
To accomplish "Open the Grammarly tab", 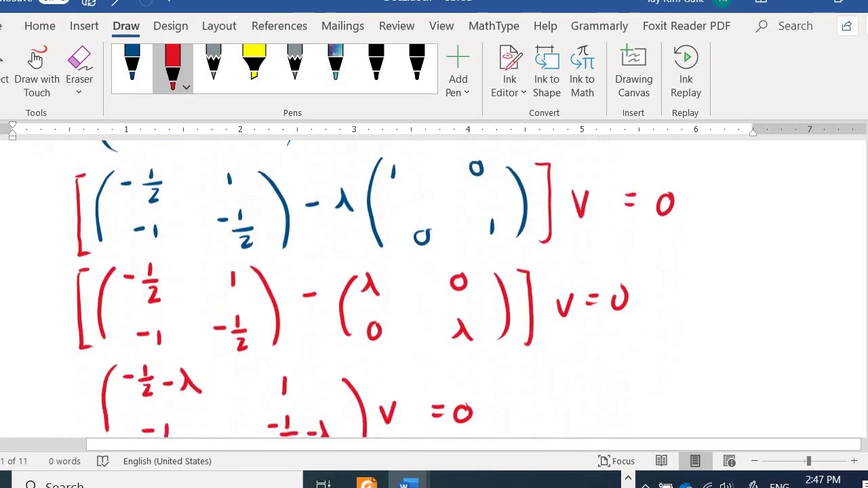I will click(599, 26).
